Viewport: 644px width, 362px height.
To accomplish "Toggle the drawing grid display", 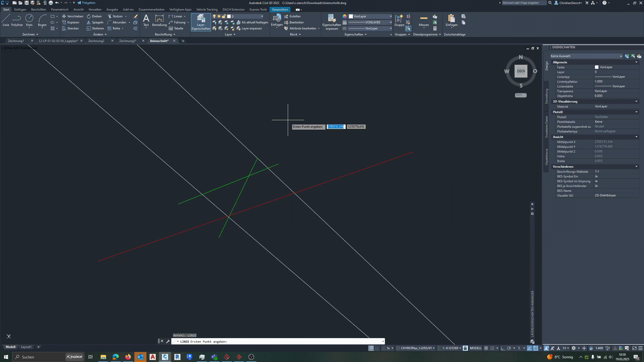I will [486, 348].
